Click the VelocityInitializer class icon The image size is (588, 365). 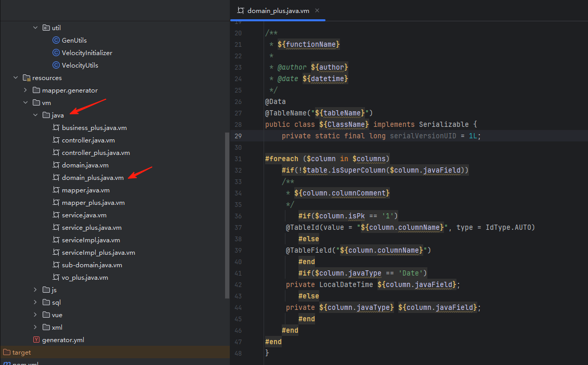tap(56, 53)
